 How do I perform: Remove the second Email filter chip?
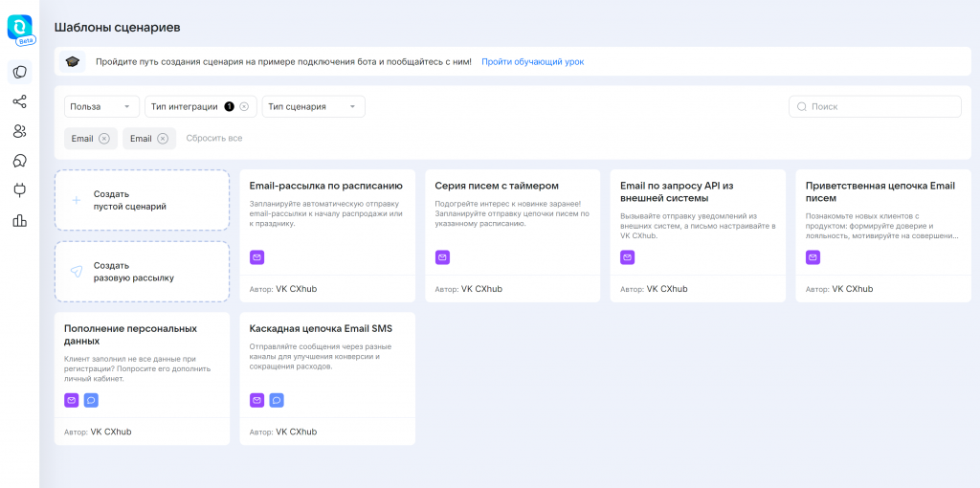[x=163, y=139]
